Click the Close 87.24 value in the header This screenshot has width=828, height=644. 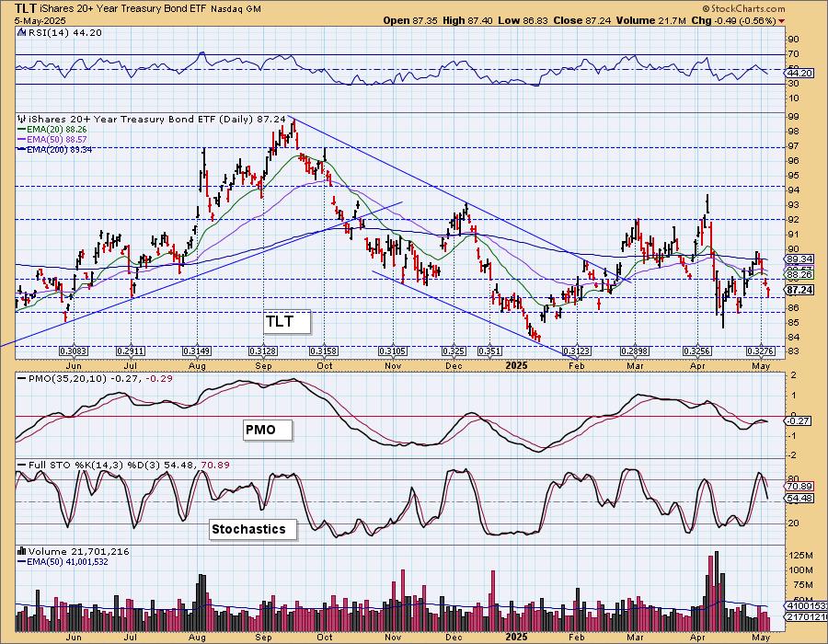(x=582, y=20)
